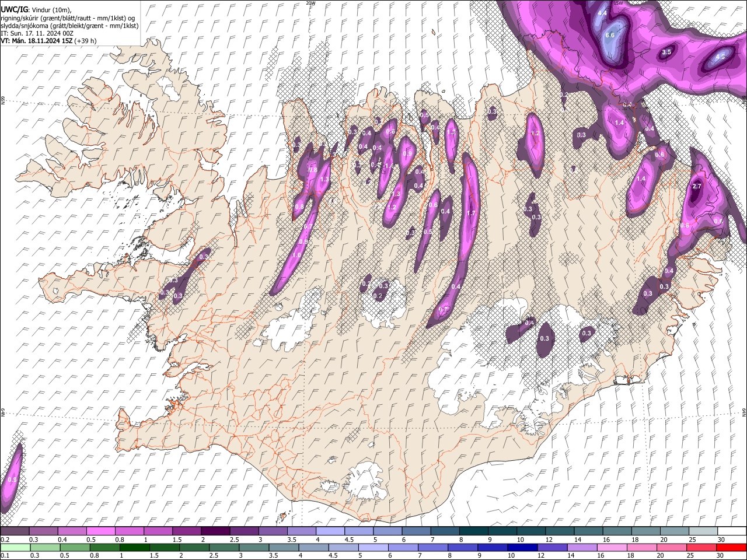
Task: Pick the darkest green swatch at 1 in bottom legend
Action: pyautogui.click(x=134, y=547)
